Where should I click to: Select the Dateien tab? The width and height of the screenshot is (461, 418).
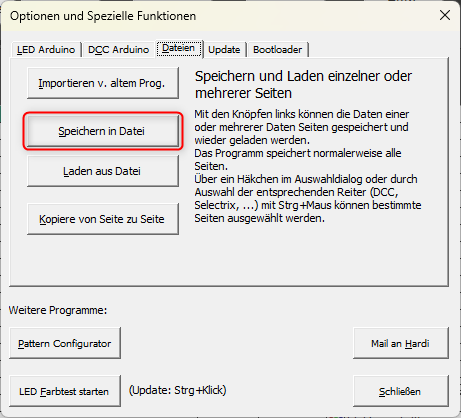point(179,49)
